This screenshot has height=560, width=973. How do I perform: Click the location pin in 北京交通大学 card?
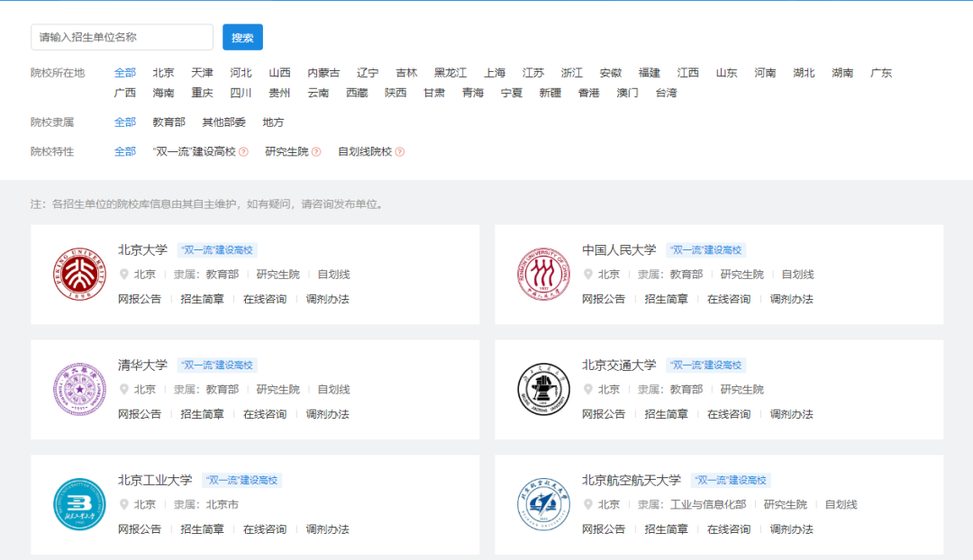click(588, 390)
